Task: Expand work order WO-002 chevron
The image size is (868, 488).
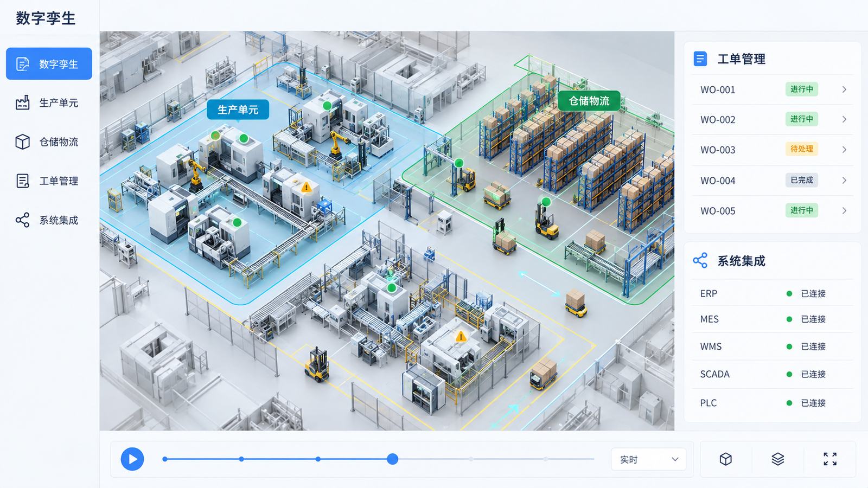Action: click(x=844, y=119)
